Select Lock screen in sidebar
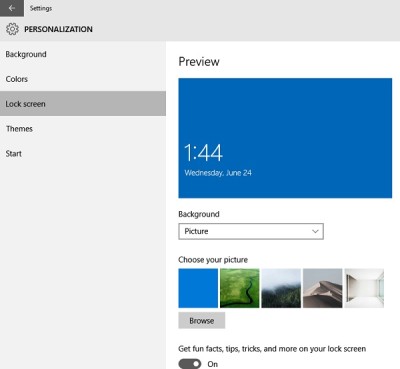 (x=83, y=104)
